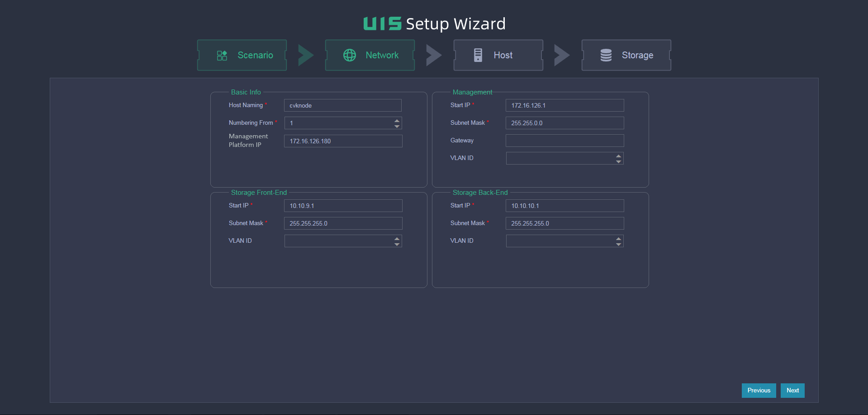Increase the Numbering From value
Viewport: 868px width, 415px height.
pyautogui.click(x=397, y=120)
